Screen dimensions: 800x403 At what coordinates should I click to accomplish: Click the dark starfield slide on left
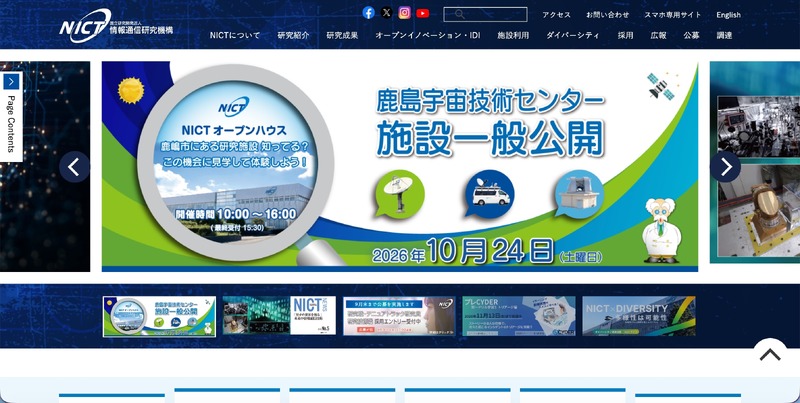point(45,166)
